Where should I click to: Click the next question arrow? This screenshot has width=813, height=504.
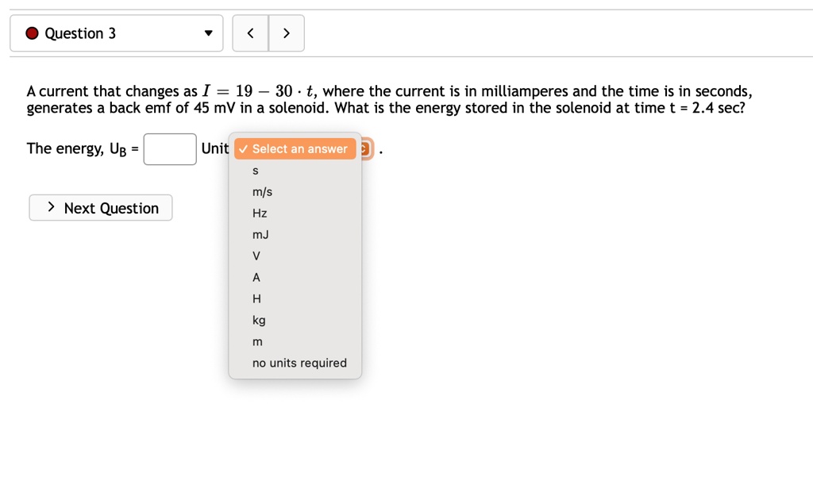coord(287,33)
